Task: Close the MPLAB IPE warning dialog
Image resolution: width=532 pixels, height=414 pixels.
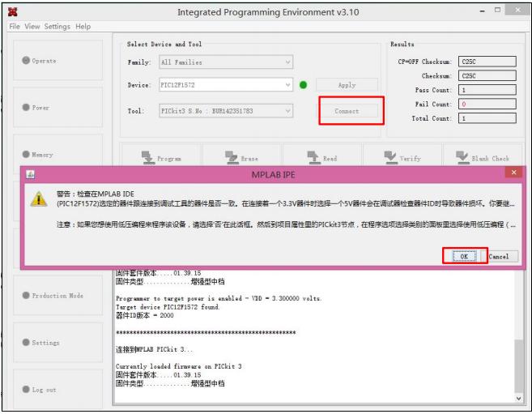Action: pos(513,173)
